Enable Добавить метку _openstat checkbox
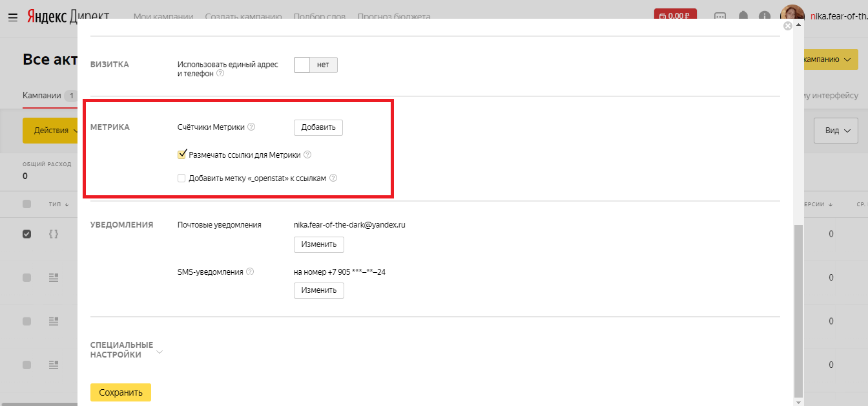The height and width of the screenshot is (406, 868). pos(182,178)
